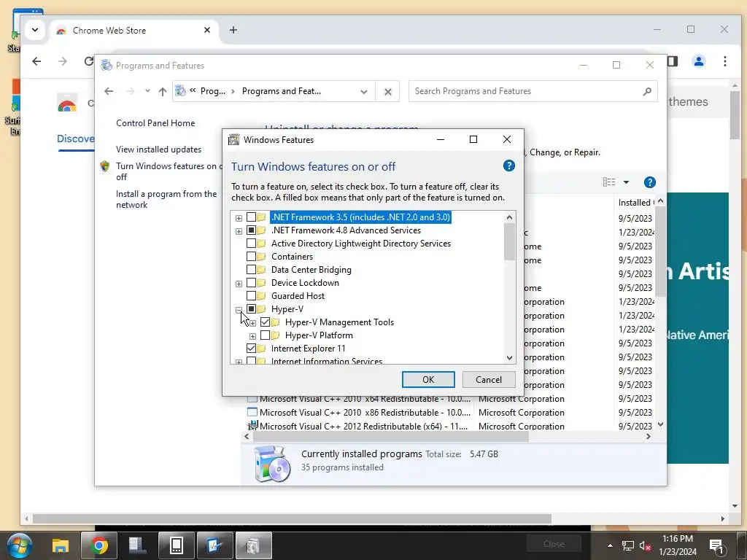Image resolution: width=747 pixels, height=560 pixels.
Task: Open the notification center icon
Action: [x=716, y=545]
